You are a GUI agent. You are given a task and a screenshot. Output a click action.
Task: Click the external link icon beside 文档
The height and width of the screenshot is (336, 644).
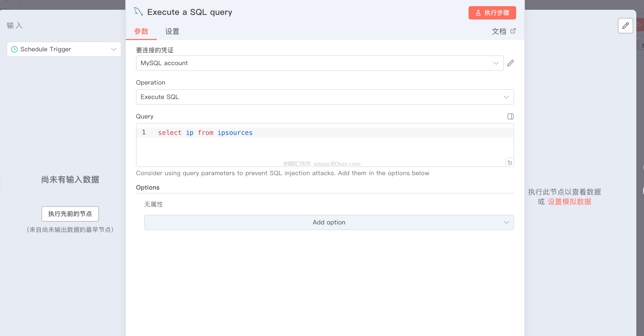point(513,31)
